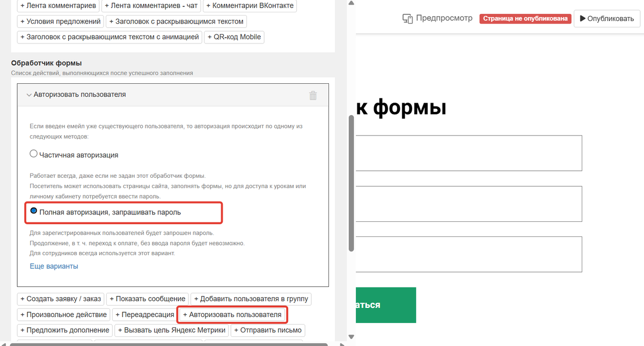
Task: Click the highlighted Авторизовать пользователя action button
Action: 232,314
